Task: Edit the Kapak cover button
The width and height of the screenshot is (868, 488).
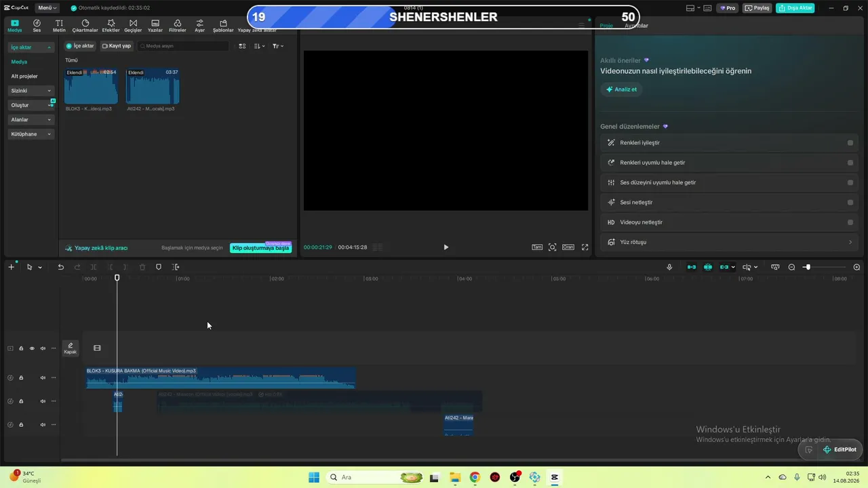Action: click(x=71, y=348)
